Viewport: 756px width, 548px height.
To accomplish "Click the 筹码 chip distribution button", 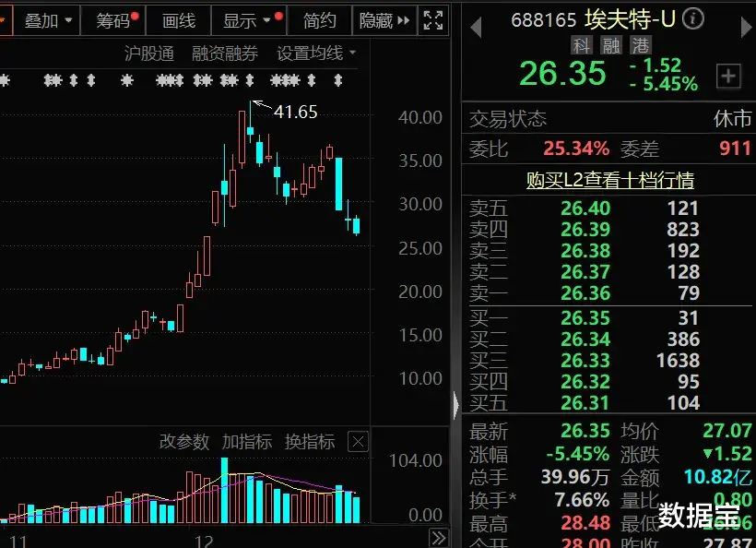I will (x=113, y=20).
